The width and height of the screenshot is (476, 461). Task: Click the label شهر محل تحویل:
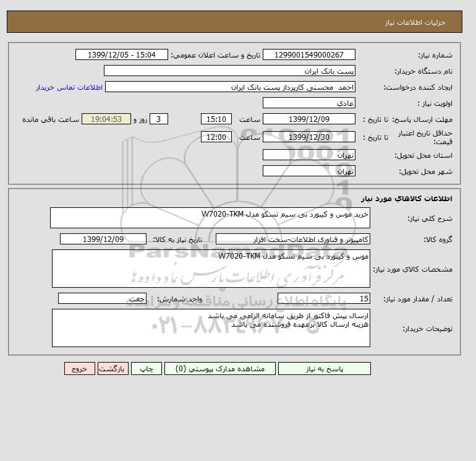[425, 171]
